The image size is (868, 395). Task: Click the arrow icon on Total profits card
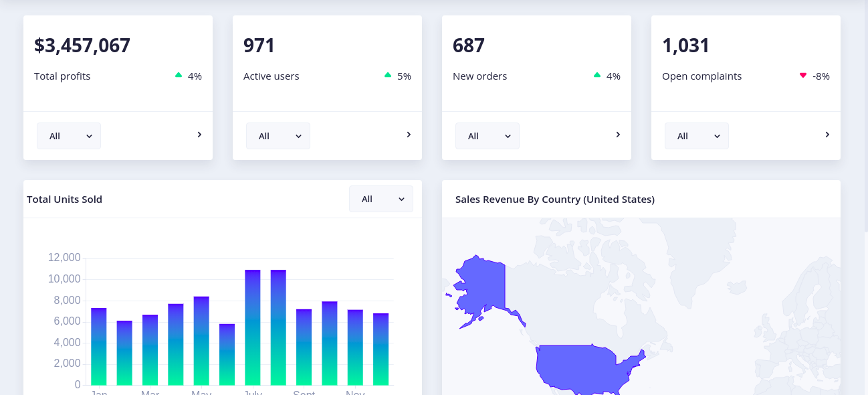[199, 135]
